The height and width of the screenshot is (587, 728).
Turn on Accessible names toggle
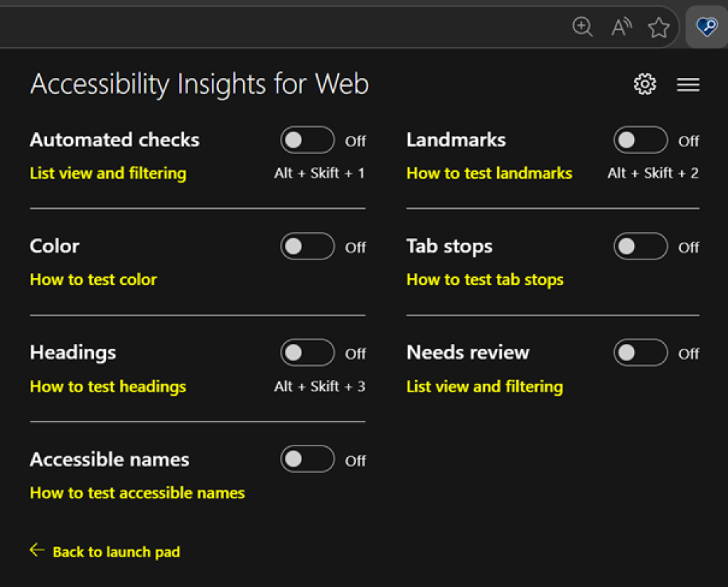point(307,459)
